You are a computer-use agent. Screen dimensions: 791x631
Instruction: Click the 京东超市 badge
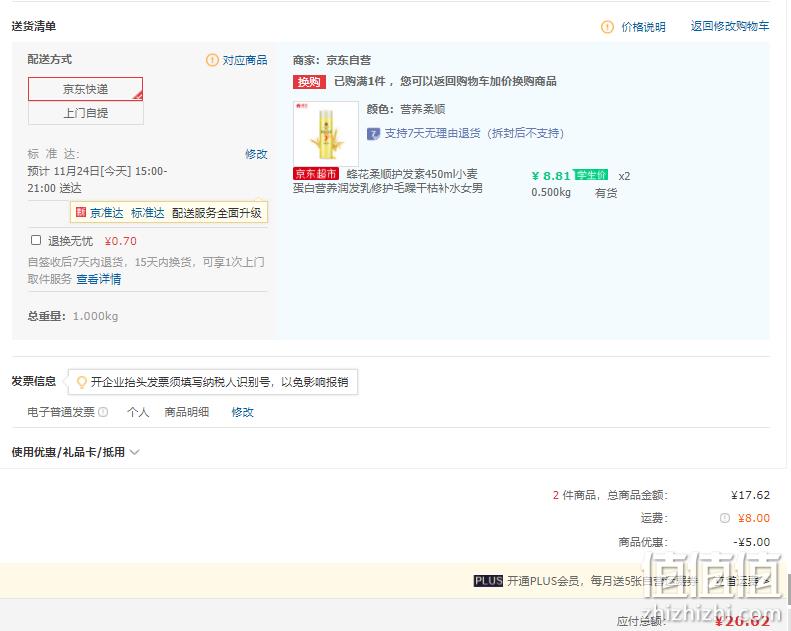pos(316,174)
